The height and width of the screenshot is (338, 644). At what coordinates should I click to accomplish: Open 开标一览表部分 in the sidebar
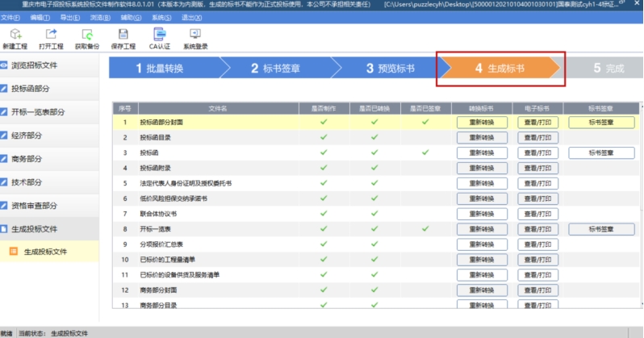coord(48,112)
